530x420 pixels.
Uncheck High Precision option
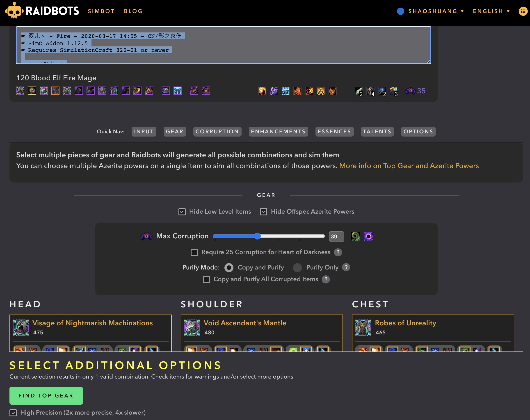[13, 413]
